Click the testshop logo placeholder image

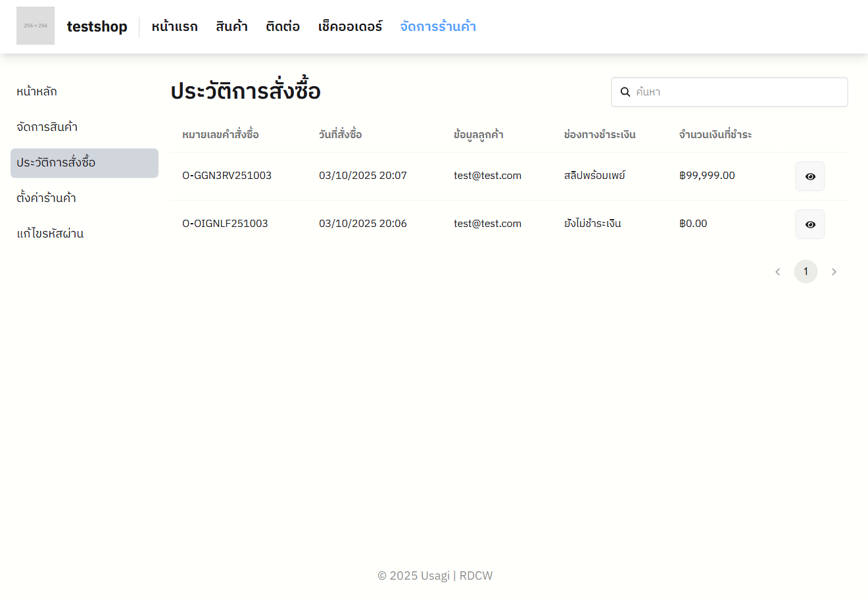36,26
